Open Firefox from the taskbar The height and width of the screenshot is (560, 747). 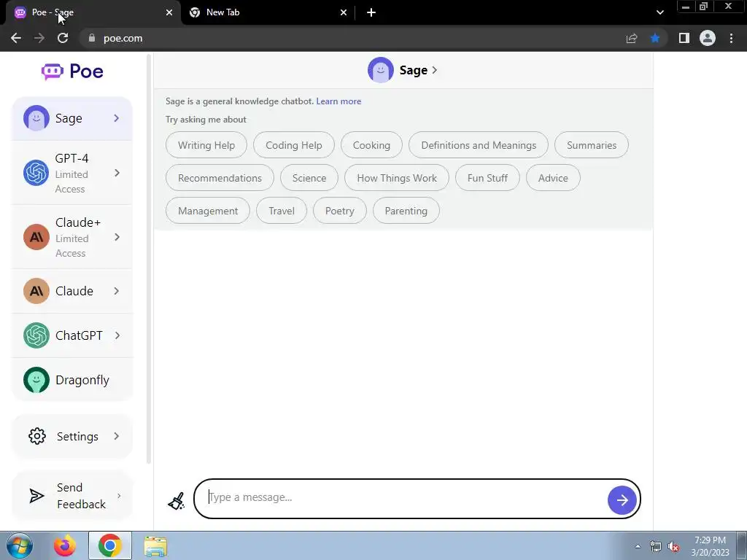pyautogui.click(x=65, y=545)
